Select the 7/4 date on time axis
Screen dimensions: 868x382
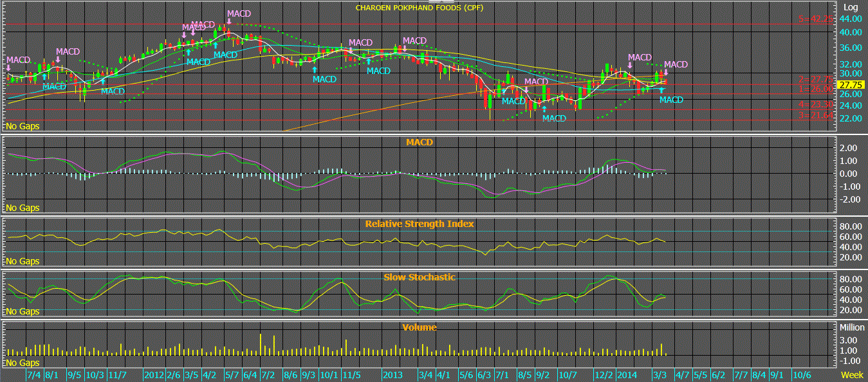[33, 374]
